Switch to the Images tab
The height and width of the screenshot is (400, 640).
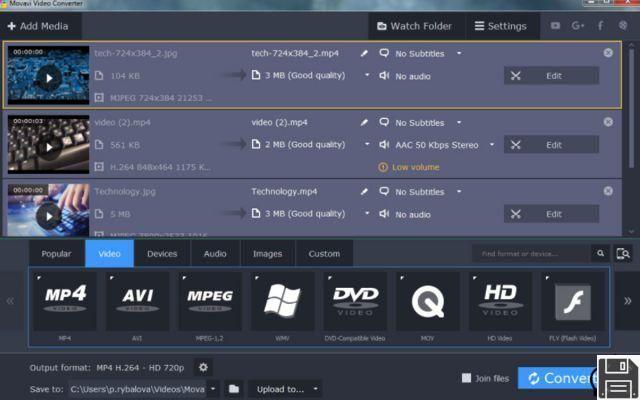pyautogui.click(x=267, y=253)
